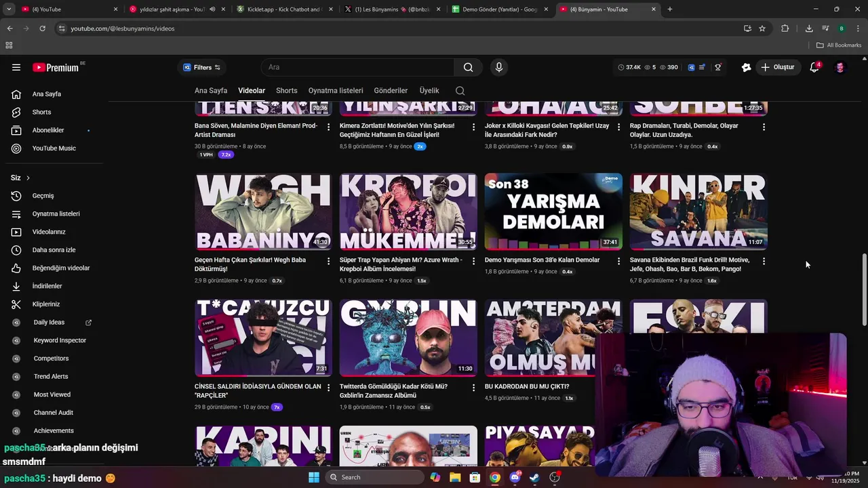Click the browser address bar URL

(123, 28)
